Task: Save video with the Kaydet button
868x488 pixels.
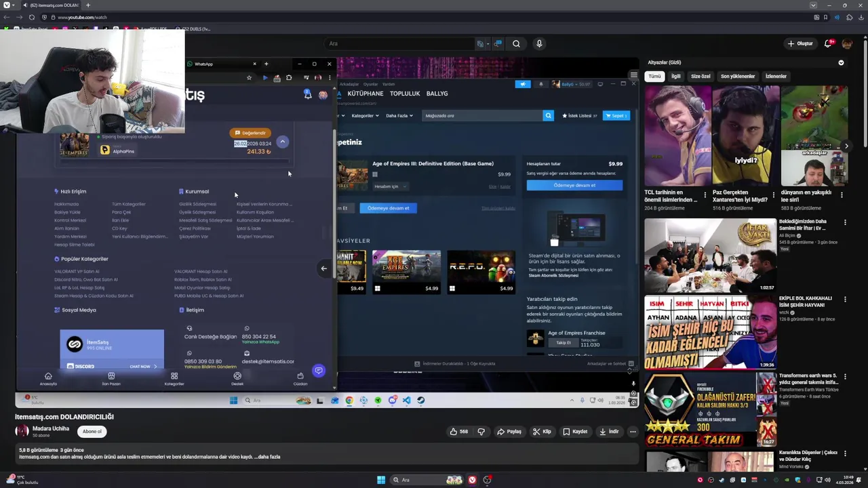Action: pos(575,431)
